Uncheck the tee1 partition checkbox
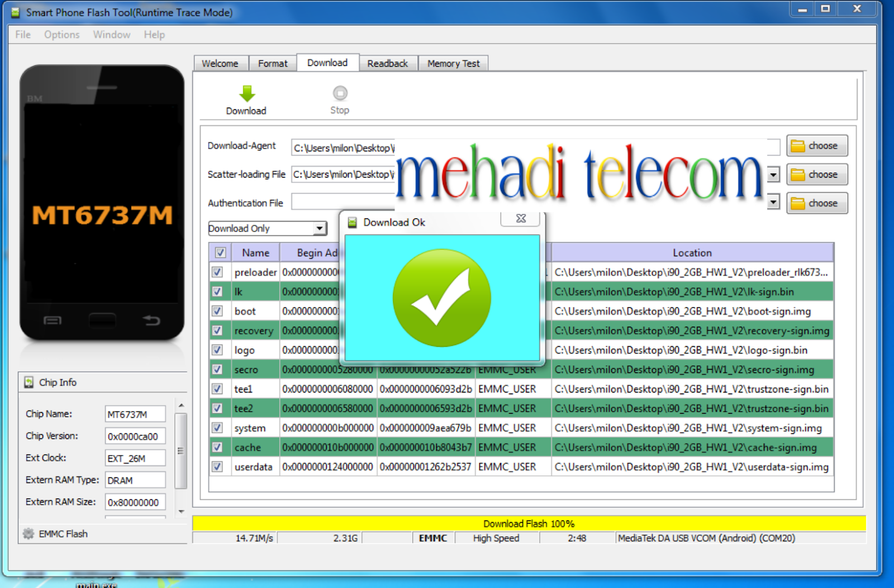Image resolution: width=894 pixels, height=588 pixels. (x=217, y=389)
